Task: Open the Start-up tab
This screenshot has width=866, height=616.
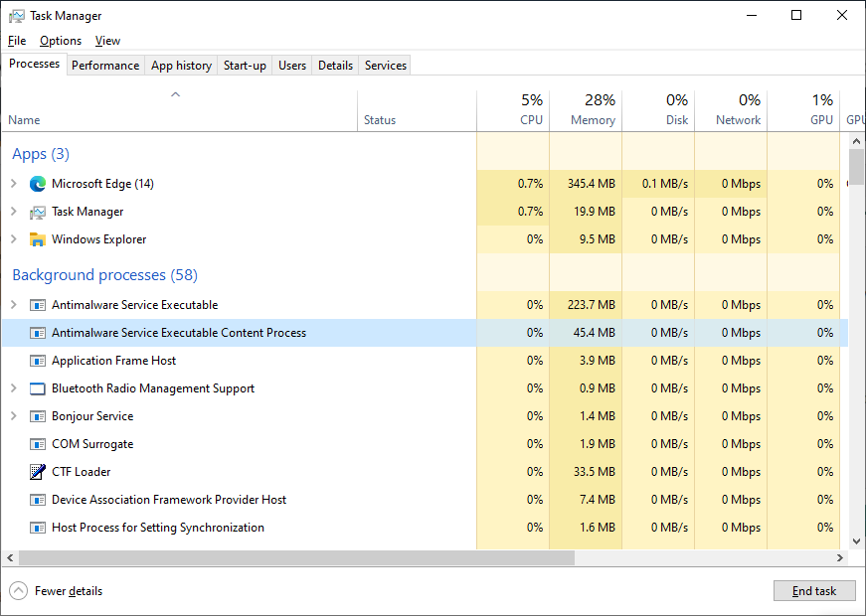Action: point(245,66)
